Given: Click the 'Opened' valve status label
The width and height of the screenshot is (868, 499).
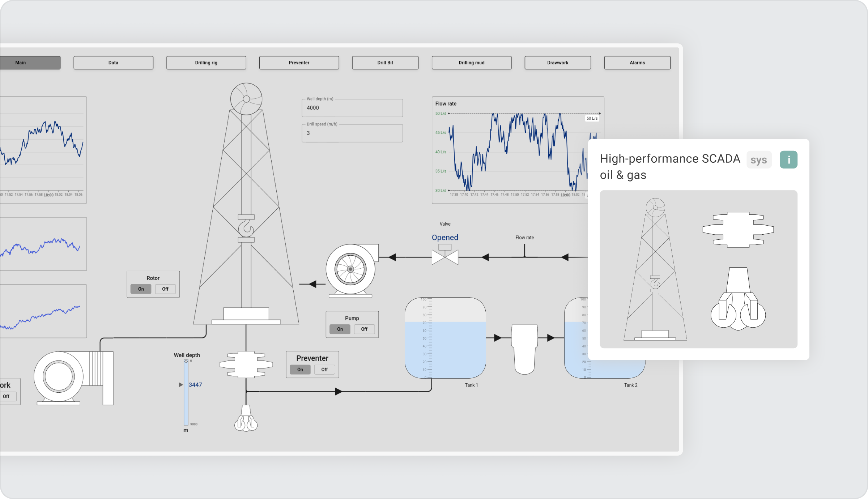Looking at the screenshot, I should (x=444, y=237).
